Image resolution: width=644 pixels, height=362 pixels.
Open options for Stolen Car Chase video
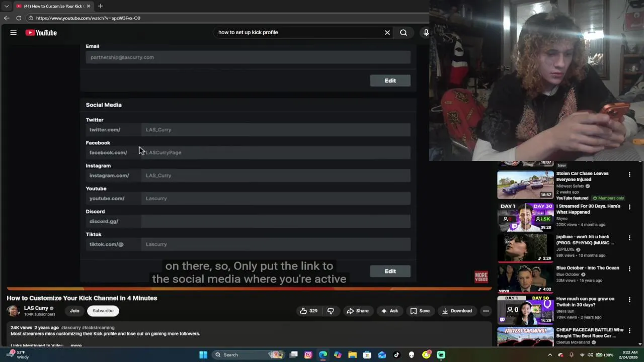pos(629,174)
